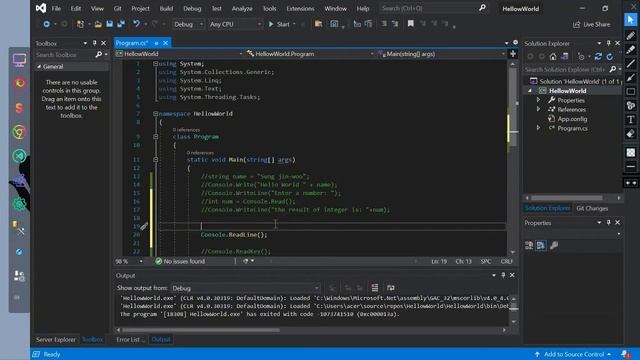Screen dimensions: 640x360
Task: Click the Property Pages wrench icon
Action: [x=554, y=245]
